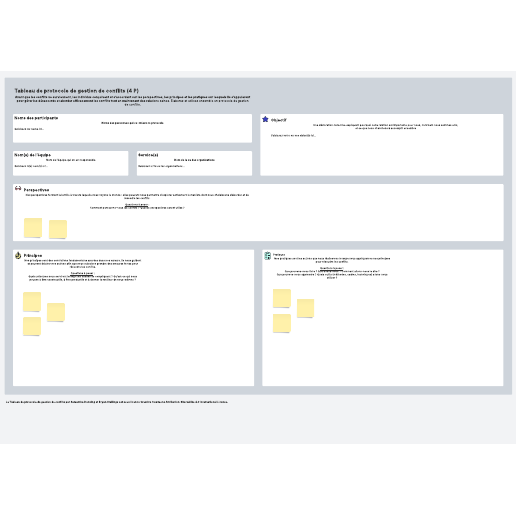Select the checklist icon beside Pratiques heading
Image resolution: width=516 pixels, height=516 pixels.
pyautogui.click(x=267, y=256)
